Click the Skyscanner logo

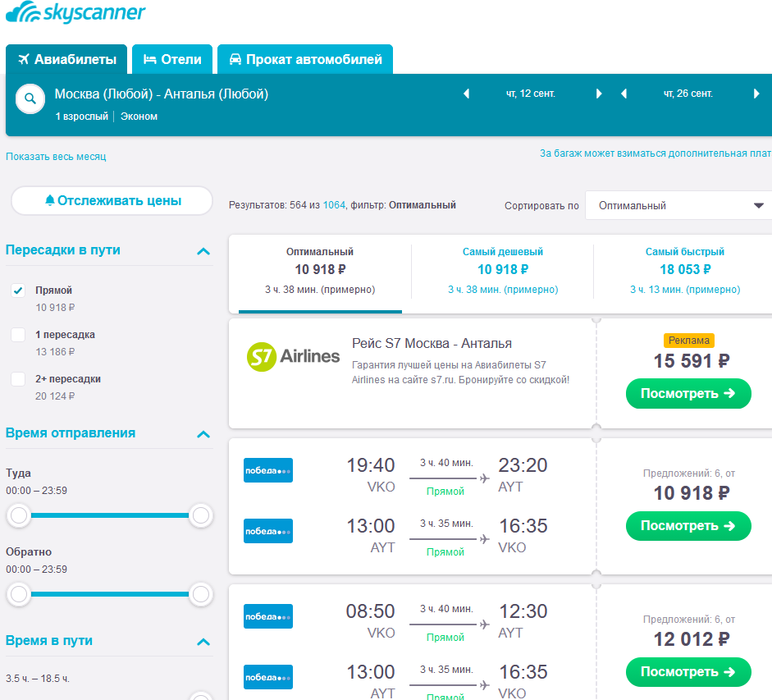coord(75,12)
